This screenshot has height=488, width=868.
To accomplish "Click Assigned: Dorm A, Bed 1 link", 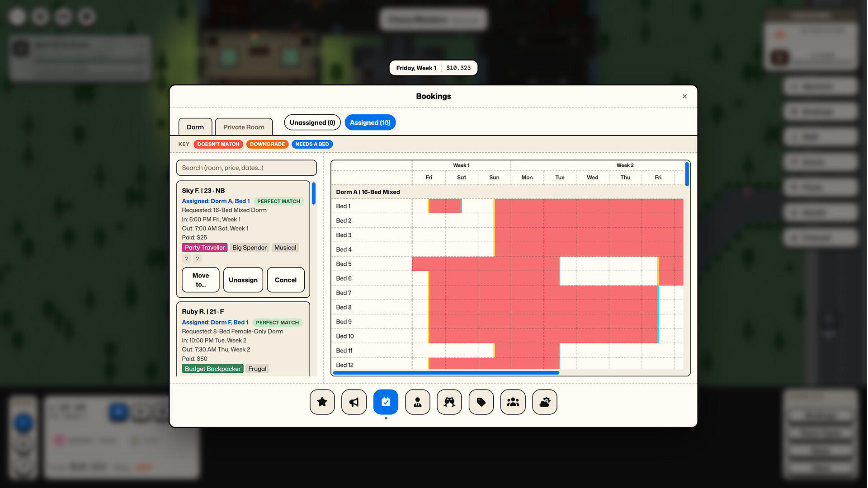I will (x=216, y=201).
